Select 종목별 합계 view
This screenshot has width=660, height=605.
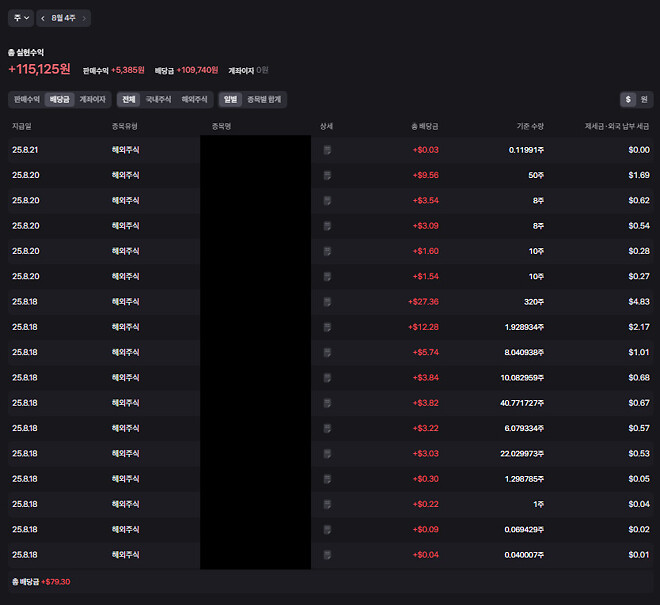(x=264, y=99)
